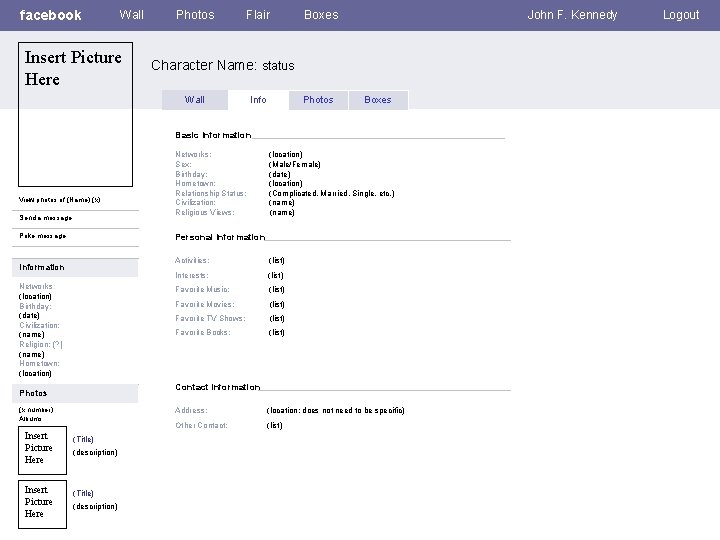This screenshot has height=540, width=720.
Task: Click the Favorite Music label
Action: tap(202, 289)
